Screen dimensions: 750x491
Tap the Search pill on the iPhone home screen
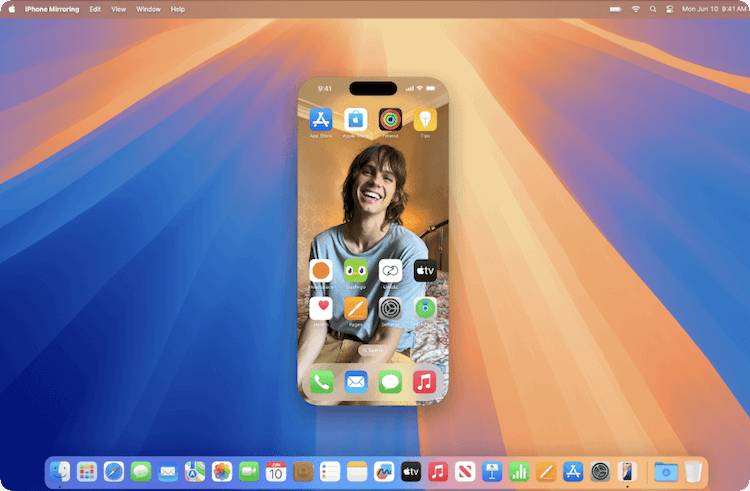coord(373,350)
